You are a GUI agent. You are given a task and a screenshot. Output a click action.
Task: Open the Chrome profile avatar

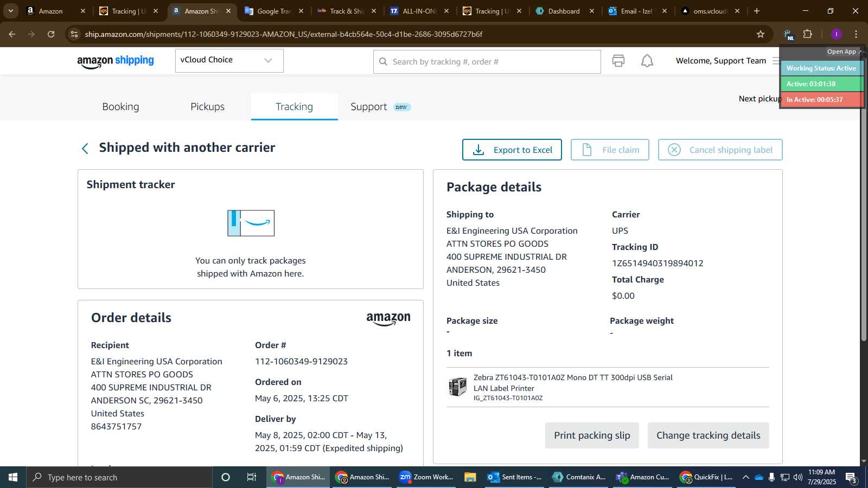pyautogui.click(x=836, y=34)
